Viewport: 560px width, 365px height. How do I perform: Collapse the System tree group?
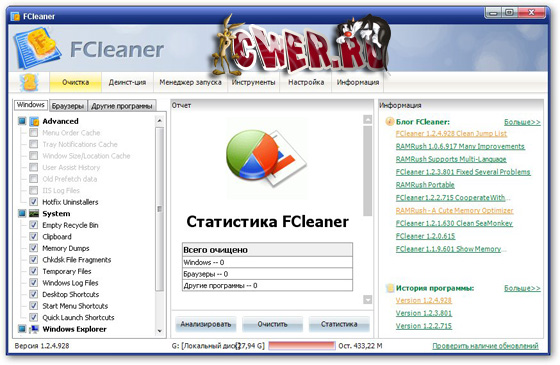(x=22, y=214)
